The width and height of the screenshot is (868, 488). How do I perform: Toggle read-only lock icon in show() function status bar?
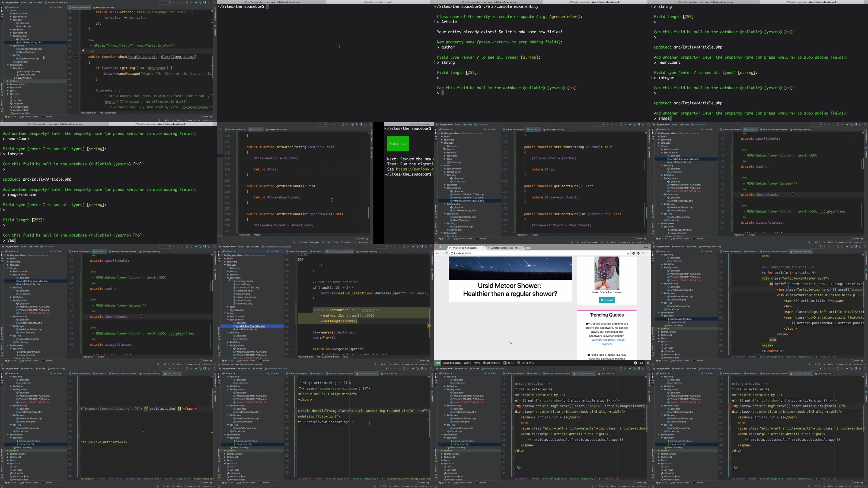199,121
